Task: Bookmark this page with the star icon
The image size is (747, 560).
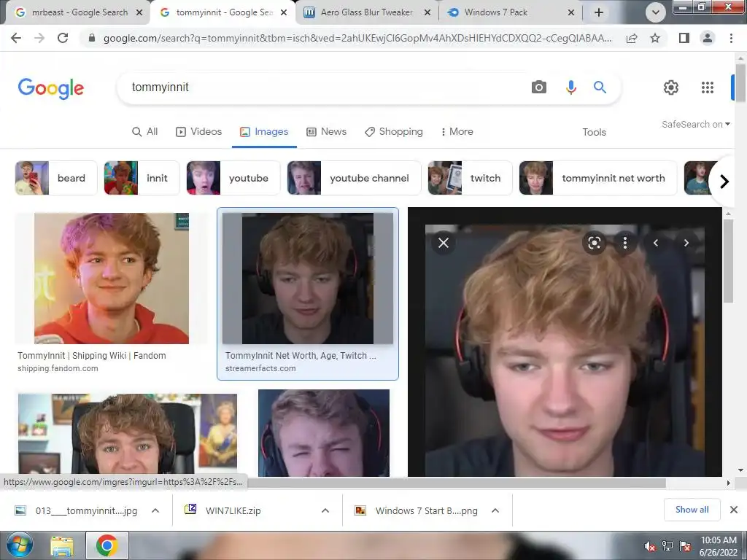Action: pyautogui.click(x=655, y=38)
